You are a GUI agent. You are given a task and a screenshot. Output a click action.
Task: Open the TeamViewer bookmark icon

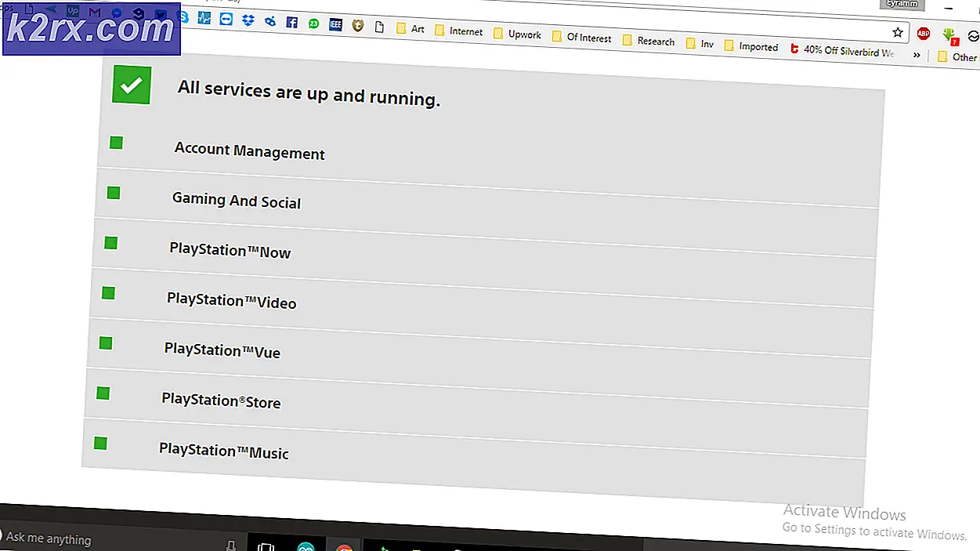coord(226,19)
